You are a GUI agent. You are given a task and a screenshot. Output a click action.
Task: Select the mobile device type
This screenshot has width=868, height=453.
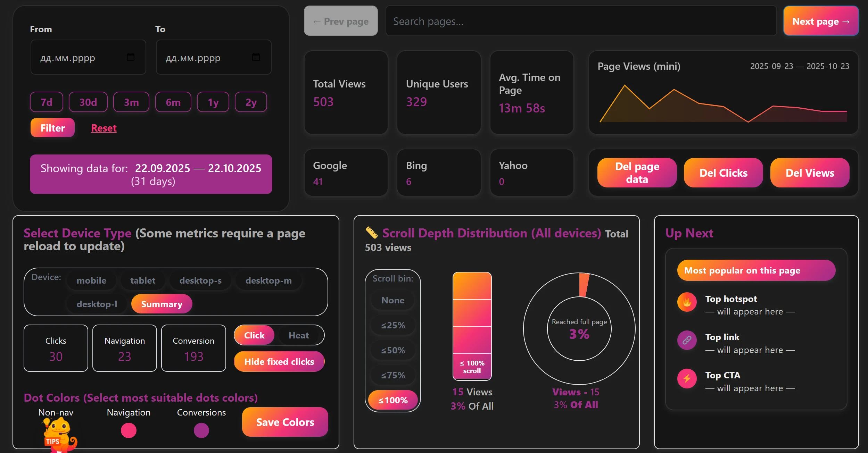pos(91,280)
